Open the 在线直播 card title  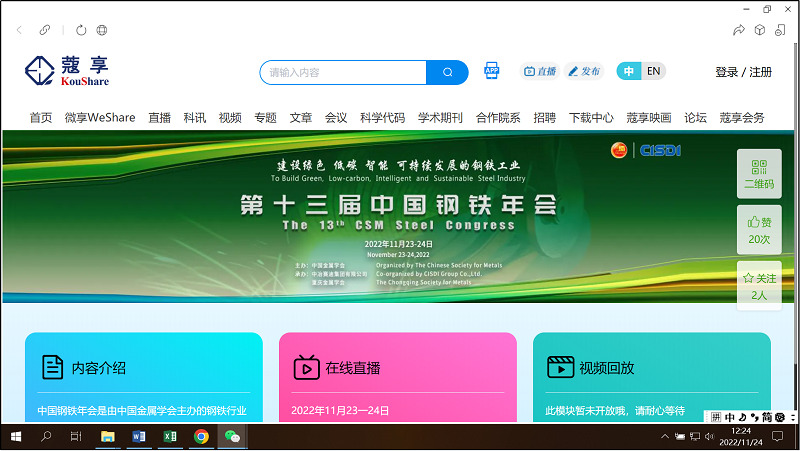(353, 368)
